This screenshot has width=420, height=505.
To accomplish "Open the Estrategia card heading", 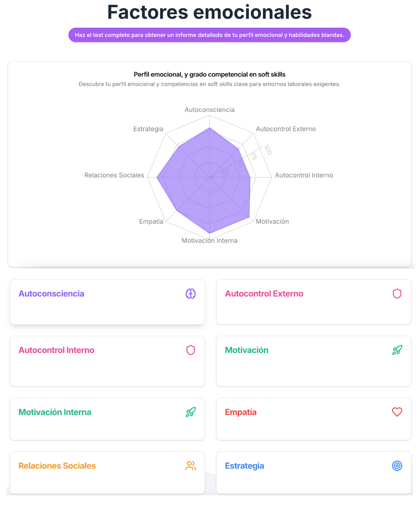I will click(244, 466).
